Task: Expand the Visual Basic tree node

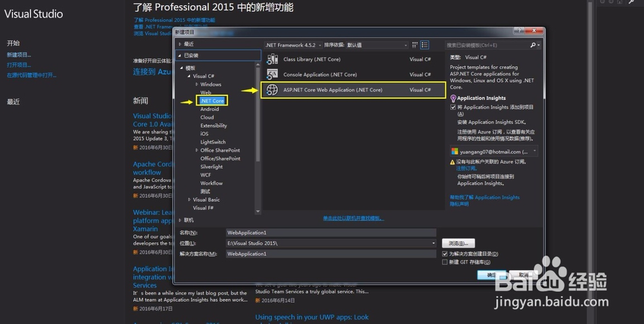Action: click(x=189, y=200)
